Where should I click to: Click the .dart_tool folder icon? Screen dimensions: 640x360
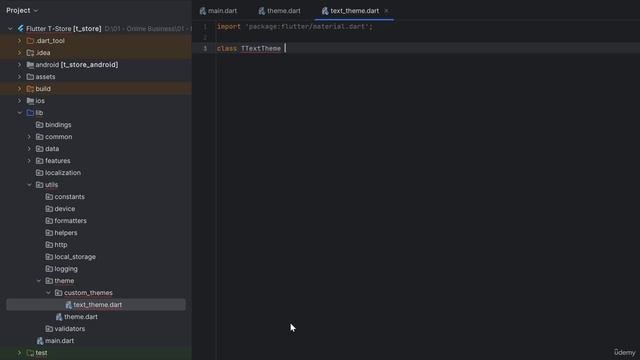pos(30,41)
